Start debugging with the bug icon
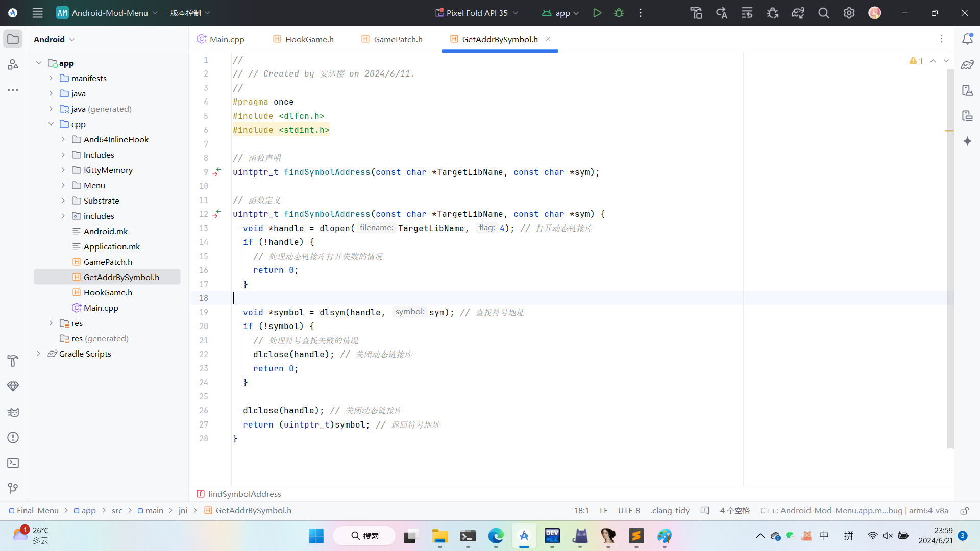The width and height of the screenshot is (980, 551). coord(619,13)
